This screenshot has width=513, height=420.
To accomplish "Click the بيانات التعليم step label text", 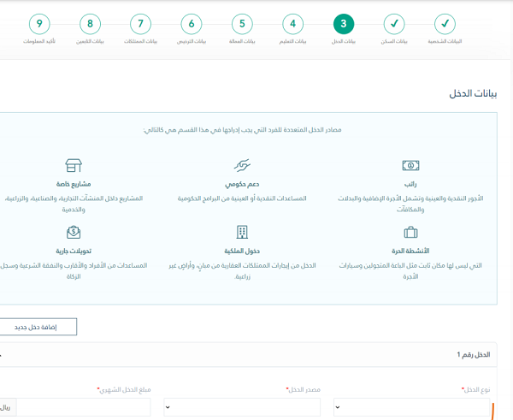I will pos(292,42).
